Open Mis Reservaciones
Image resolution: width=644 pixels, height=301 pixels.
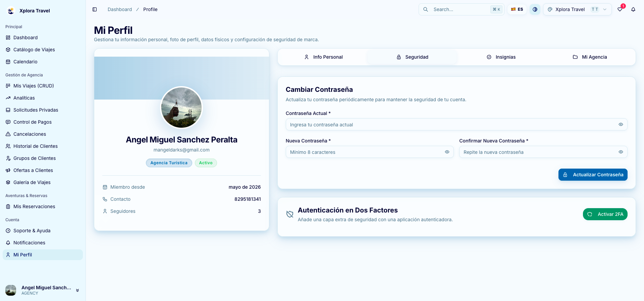43,206
